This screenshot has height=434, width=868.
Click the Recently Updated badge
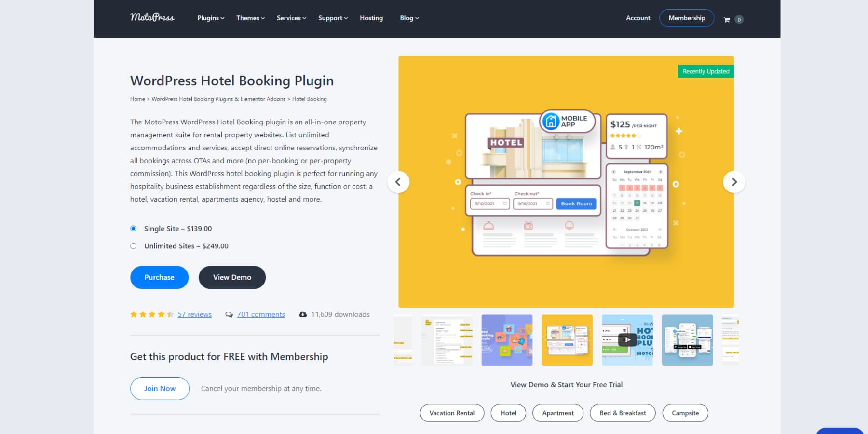[x=706, y=71]
